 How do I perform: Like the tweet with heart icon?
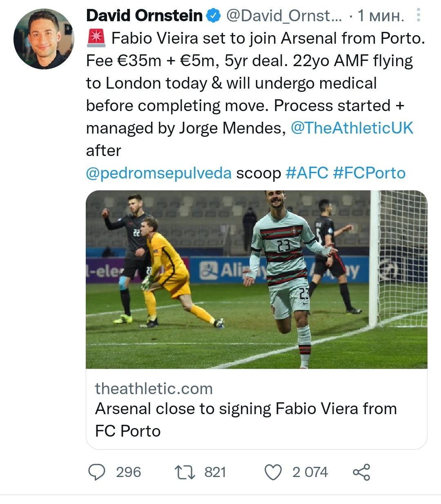click(x=273, y=472)
